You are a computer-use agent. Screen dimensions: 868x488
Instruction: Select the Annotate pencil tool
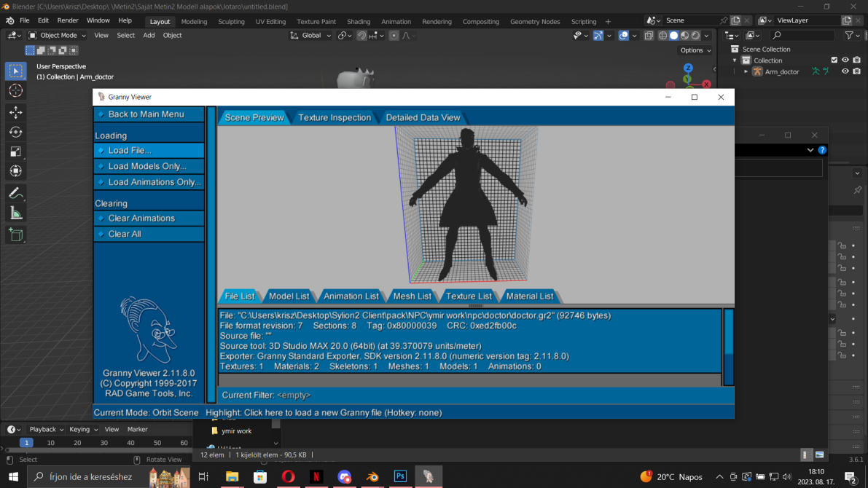[x=15, y=193]
